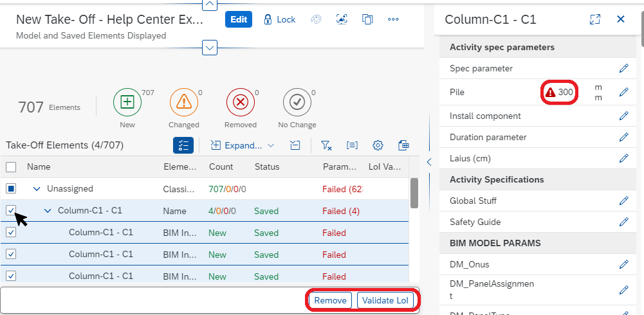Click Failed (62 cell in Unassigned row
This screenshot has height=315, width=644.
tap(342, 189)
